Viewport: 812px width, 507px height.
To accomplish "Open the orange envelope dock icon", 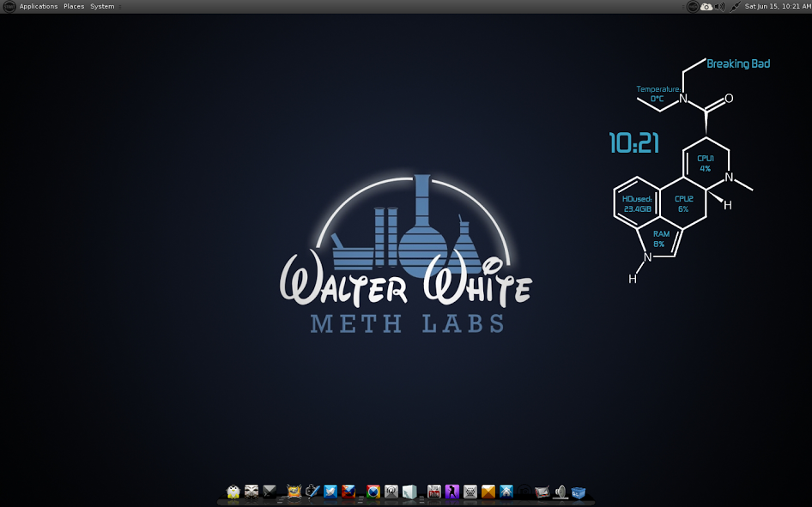I will click(x=488, y=491).
